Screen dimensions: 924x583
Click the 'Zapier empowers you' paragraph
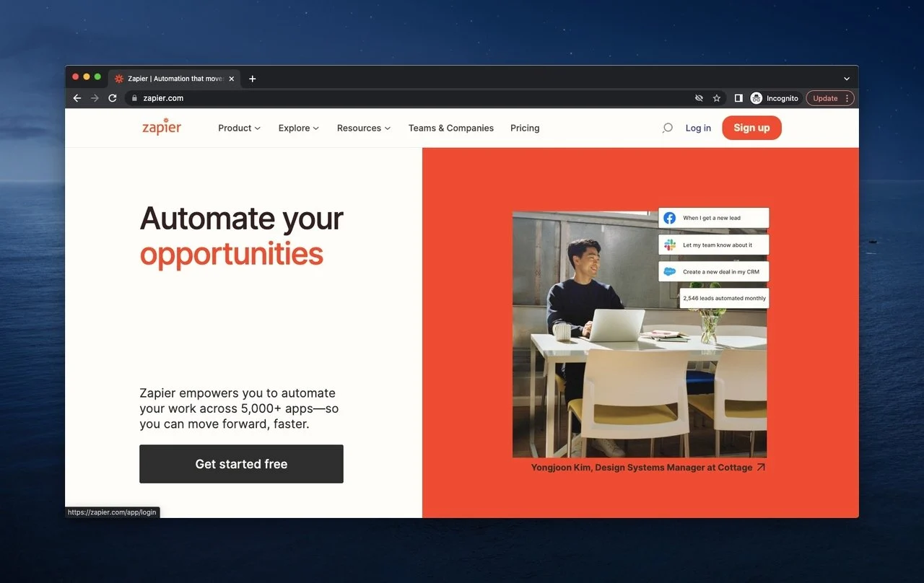tap(239, 408)
